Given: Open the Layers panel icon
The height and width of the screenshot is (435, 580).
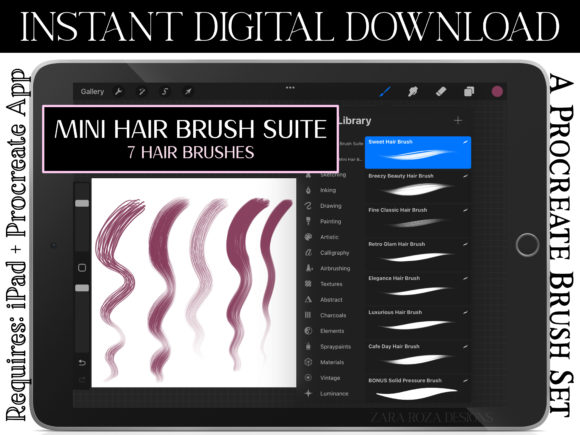Looking at the screenshot, I should click(x=469, y=91).
